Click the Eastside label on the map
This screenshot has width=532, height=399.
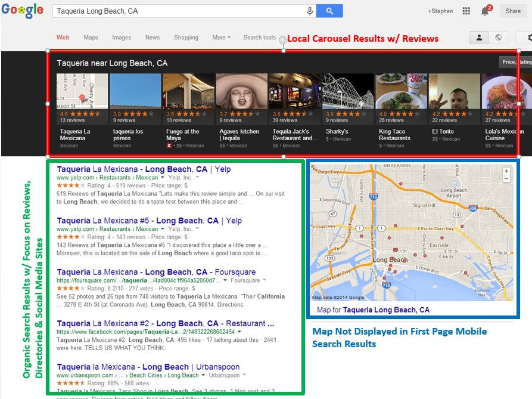[439, 245]
